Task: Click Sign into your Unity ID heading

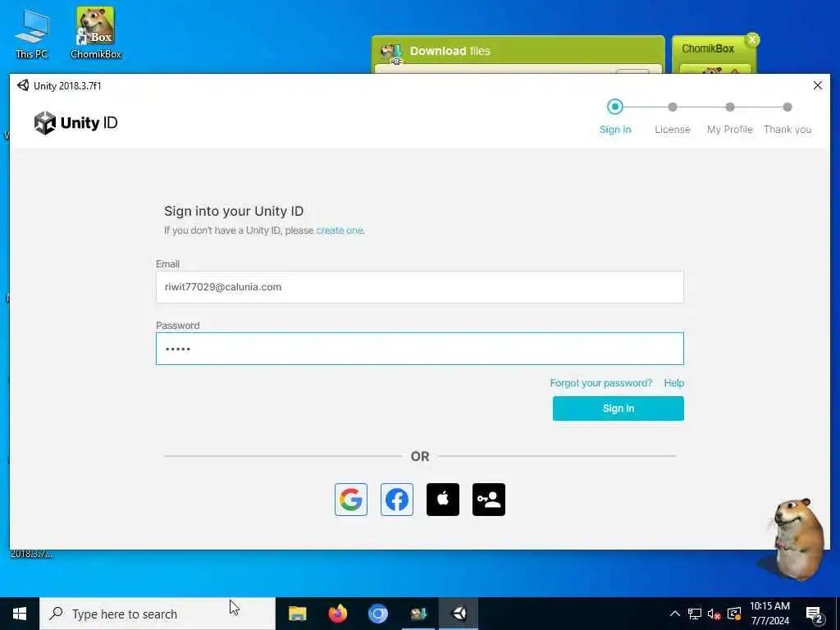Action: click(x=234, y=211)
